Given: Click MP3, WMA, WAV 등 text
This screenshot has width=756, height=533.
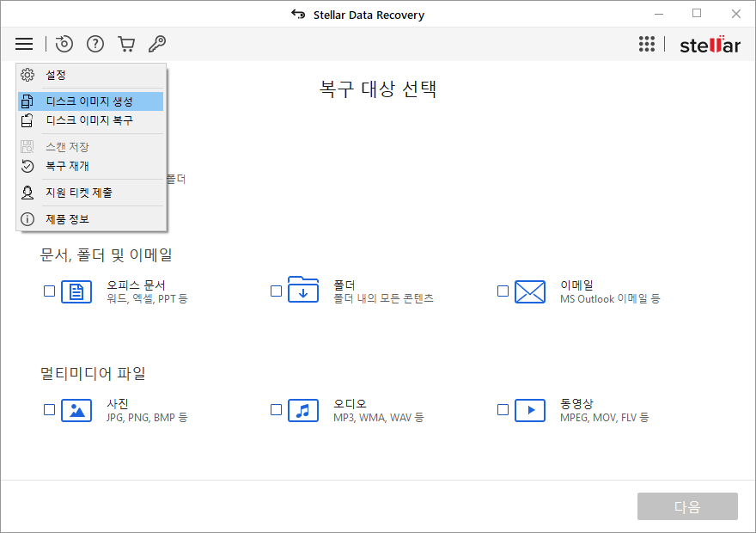Looking at the screenshot, I should tap(379, 417).
